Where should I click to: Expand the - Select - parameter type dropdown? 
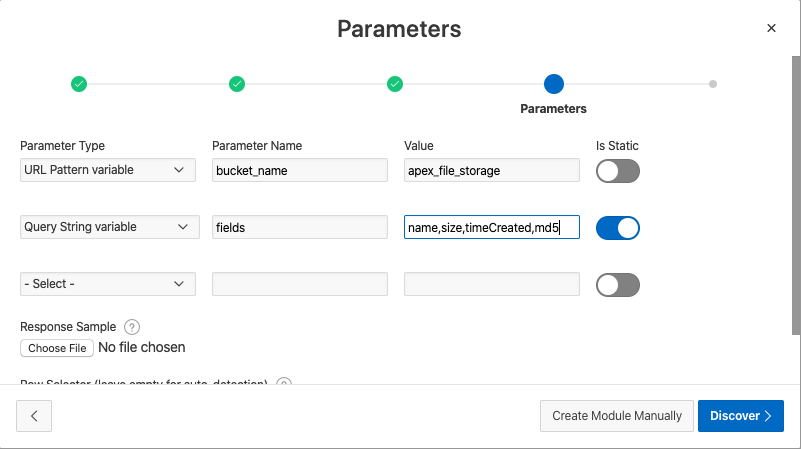[x=108, y=284]
